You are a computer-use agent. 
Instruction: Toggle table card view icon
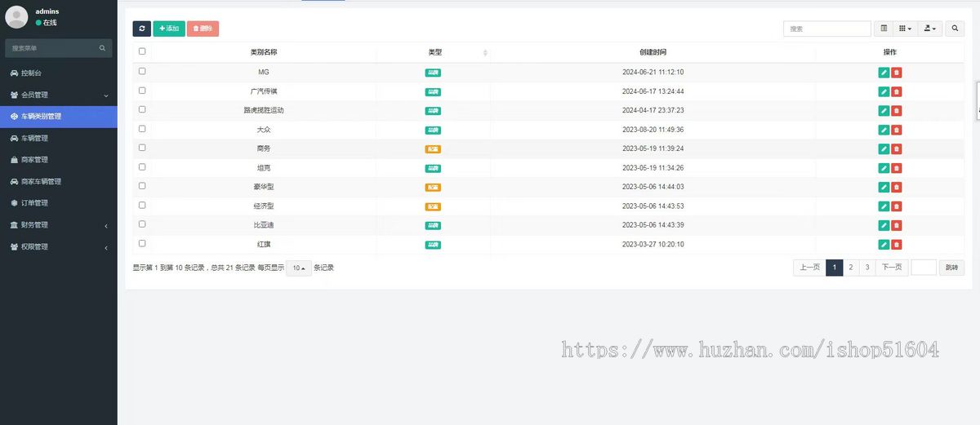pyautogui.click(x=883, y=29)
